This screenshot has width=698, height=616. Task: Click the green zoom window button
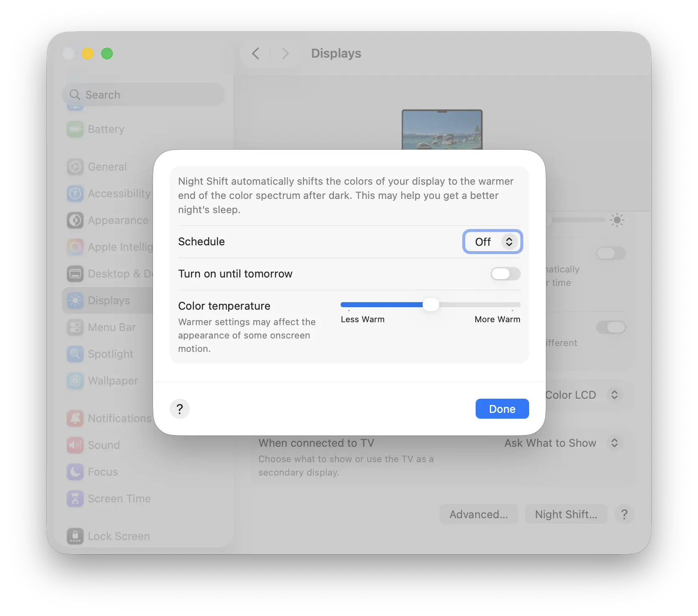click(x=107, y=53)
